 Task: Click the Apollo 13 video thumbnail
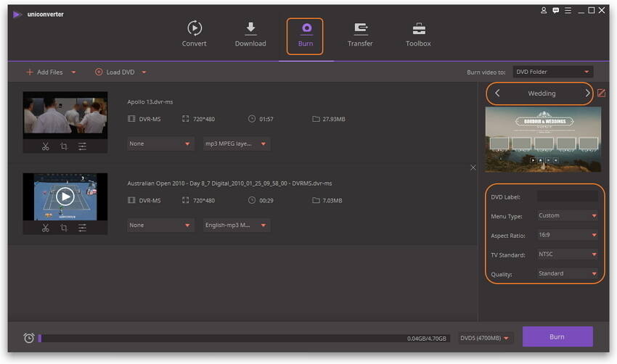click(x=65, y=115)
